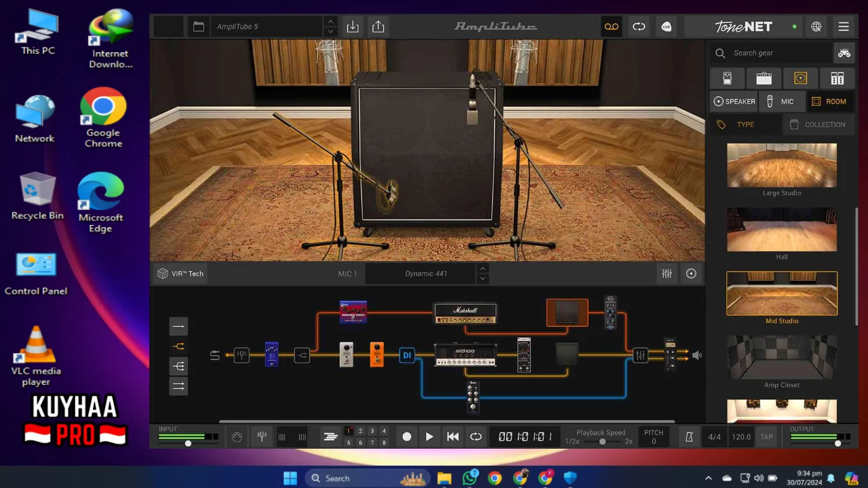Viewport: 868px width, 488px height.
Task: Select track slot 5
Action: pyautogui.click(x=349, y=443)
